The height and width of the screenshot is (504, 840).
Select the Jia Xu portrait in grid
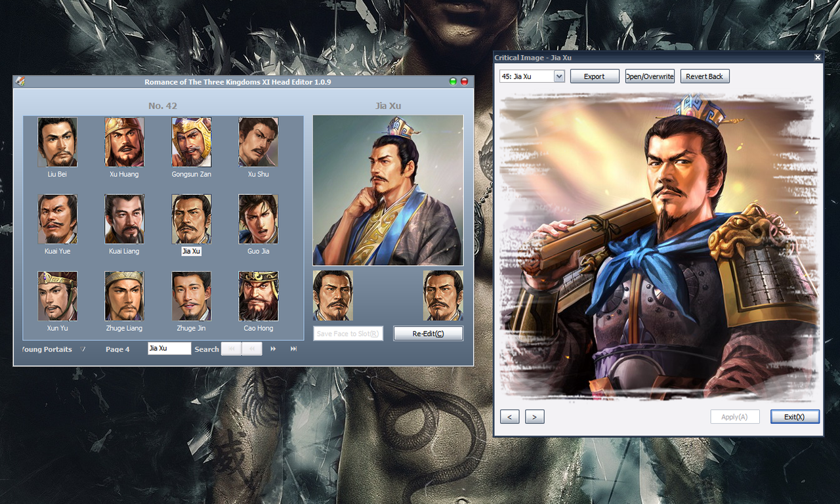click(x=192, y=219)
